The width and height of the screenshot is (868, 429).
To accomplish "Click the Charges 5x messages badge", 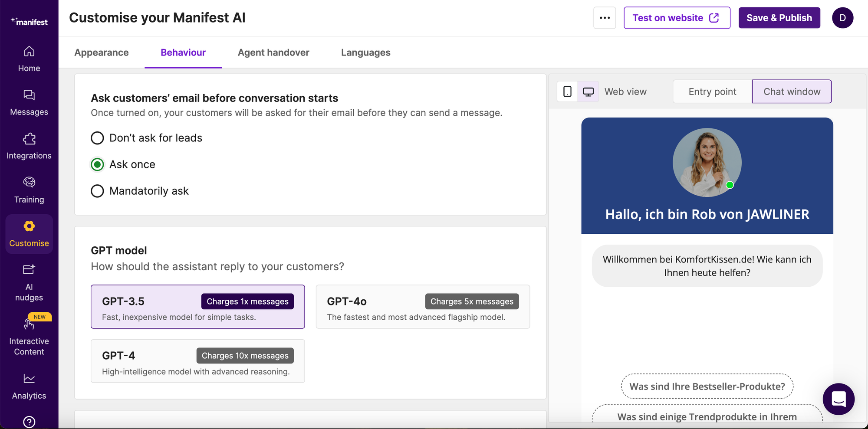I will click(472, 301).
